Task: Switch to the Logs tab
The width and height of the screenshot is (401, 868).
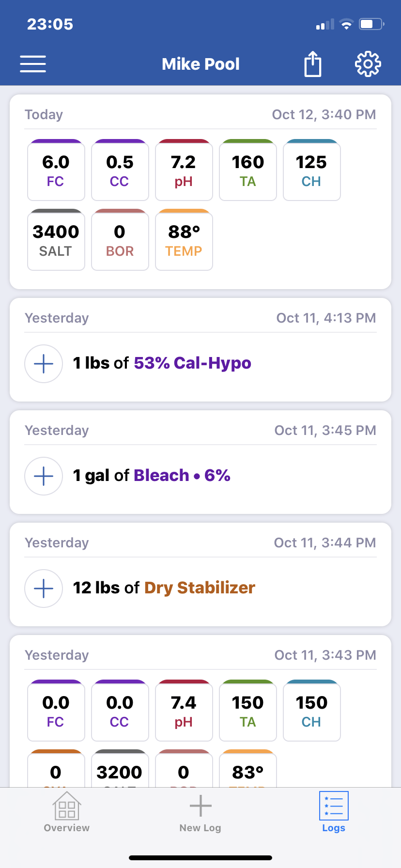Action: (x=334, y=812)
